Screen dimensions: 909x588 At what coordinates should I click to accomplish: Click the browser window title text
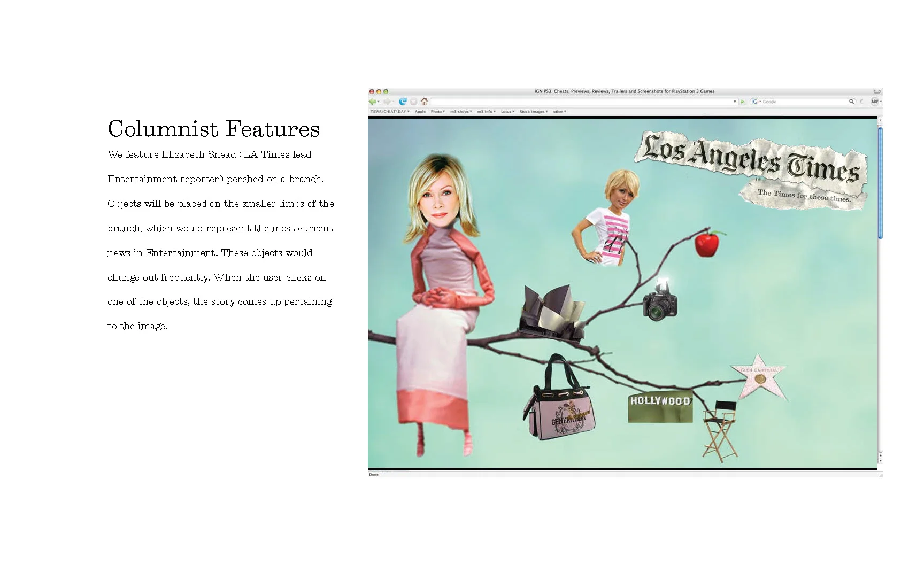click(625, 91)
